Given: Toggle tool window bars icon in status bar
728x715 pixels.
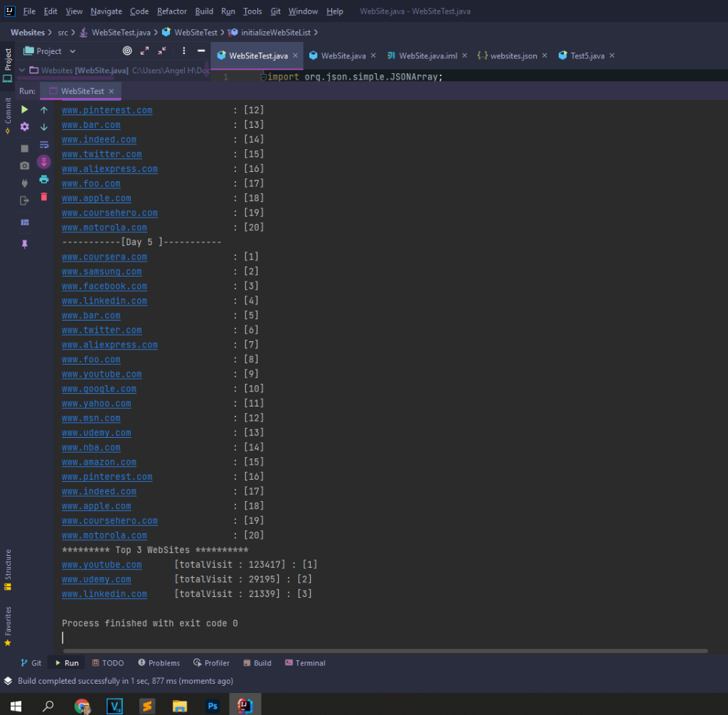Looking at the screenshot, I should (x=8, y=681).
